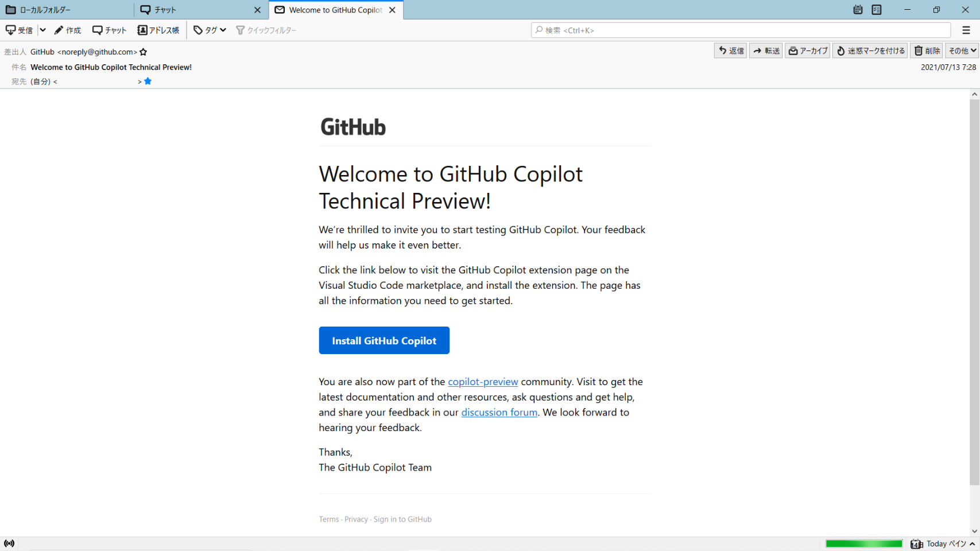Click the Install GitHub Copilot button
This screenshot has height=551, width=980.
pos(384,341)
